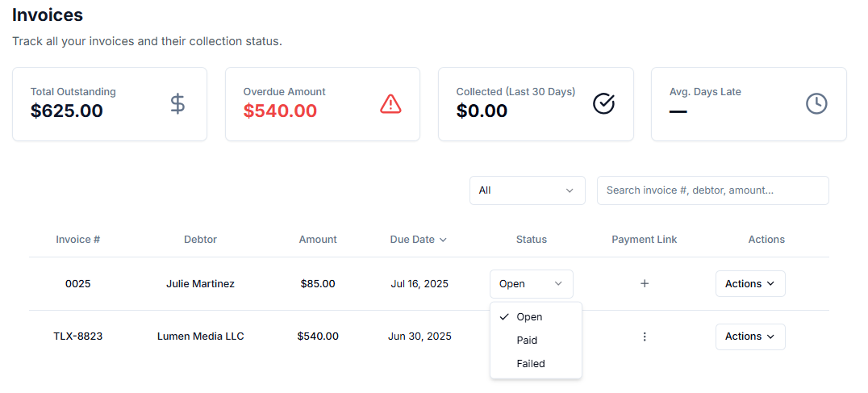This screenshot has height=393, width=868.
Task: Add payment link with plus icon for invoice 0025
Action: coord(645,284)
